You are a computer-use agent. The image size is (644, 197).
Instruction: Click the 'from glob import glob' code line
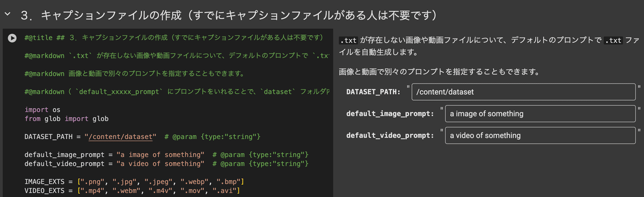[67, 118]
